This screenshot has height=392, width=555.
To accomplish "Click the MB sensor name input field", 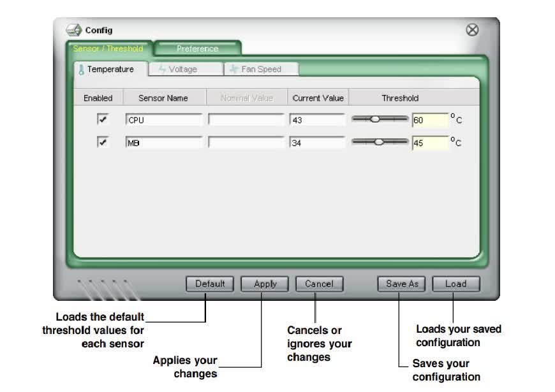I will pos(164,143).
